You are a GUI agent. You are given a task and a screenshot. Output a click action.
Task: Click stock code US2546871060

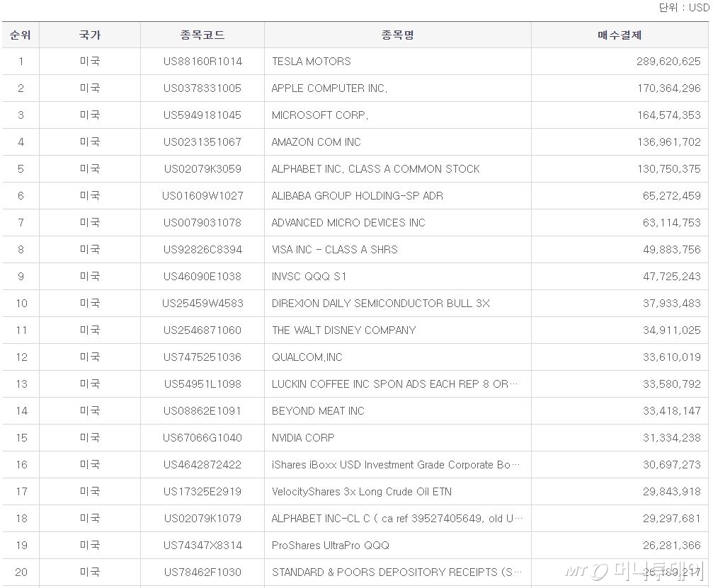tap(203, 330)
